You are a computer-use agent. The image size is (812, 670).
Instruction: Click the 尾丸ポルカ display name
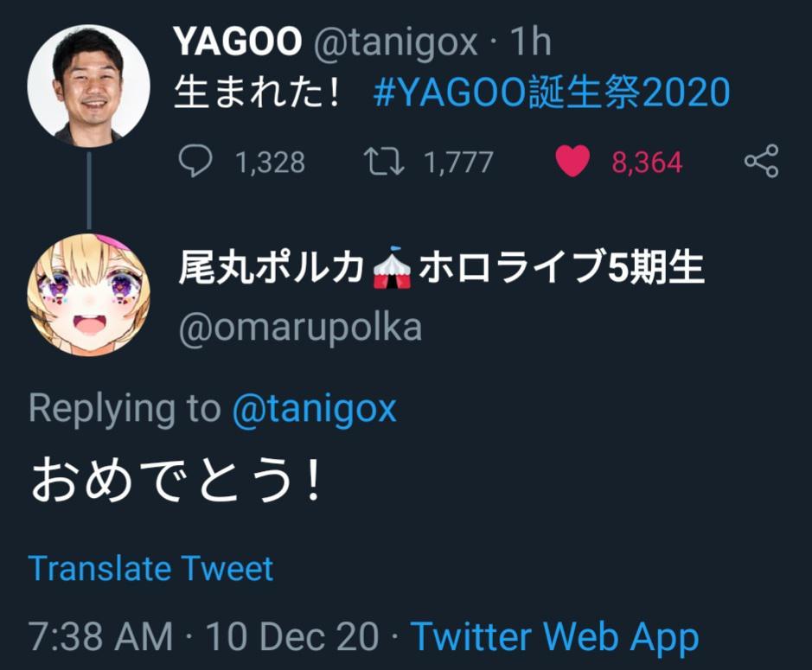pyautogui.click(x=441, y=268)
